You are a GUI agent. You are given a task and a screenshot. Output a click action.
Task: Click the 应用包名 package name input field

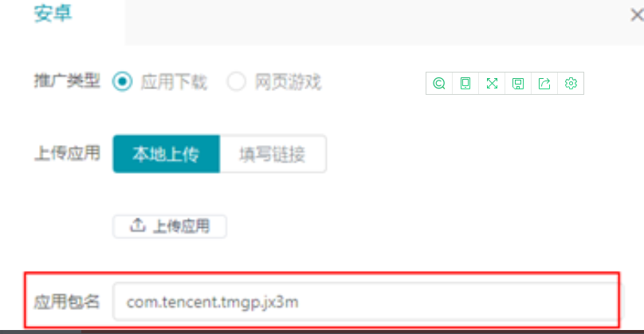368,301
